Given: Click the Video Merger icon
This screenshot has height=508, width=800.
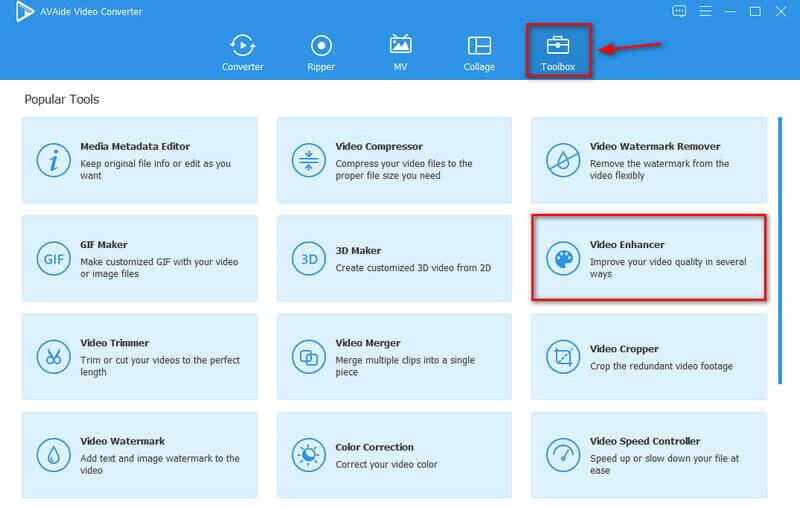Looking at the screenshot, I should (308, 357).
